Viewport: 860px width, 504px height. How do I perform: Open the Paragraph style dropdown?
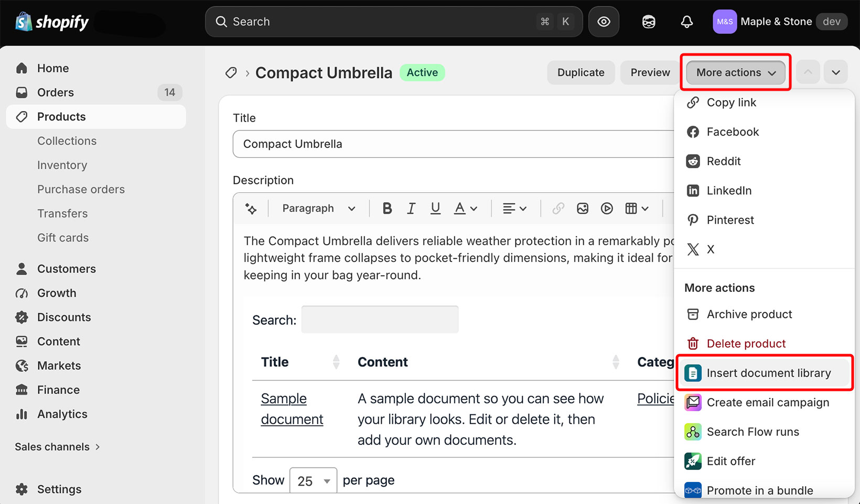[x=319, y=209]
